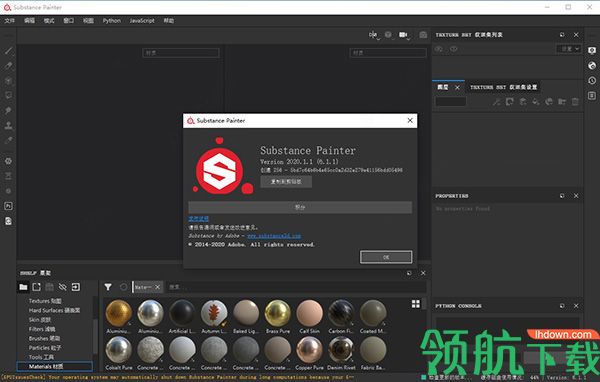
Task: Select the Clone stamp tool
Action: [8, 125]
